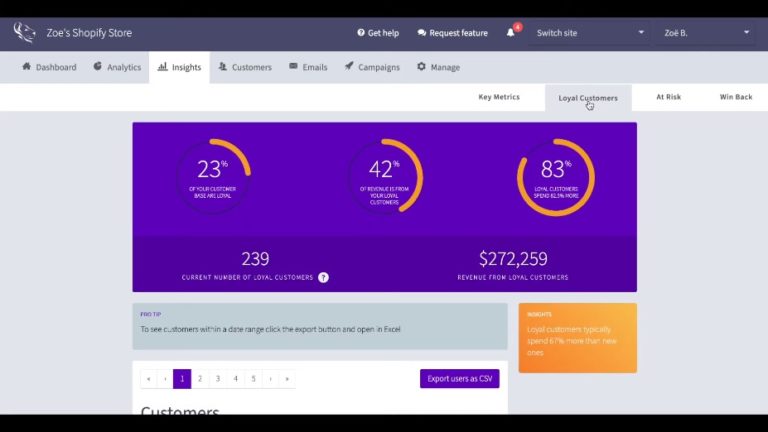Open the Manage settings tab
This screenshot has width=768, height=432.
[438, 67]
